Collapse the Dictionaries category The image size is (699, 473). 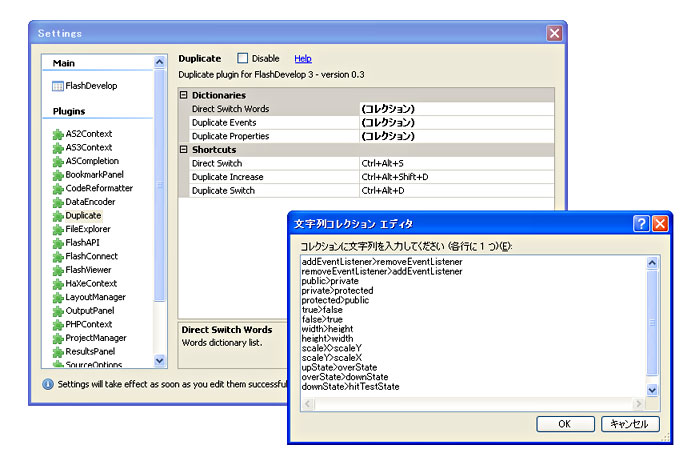(x=184, y=95)
